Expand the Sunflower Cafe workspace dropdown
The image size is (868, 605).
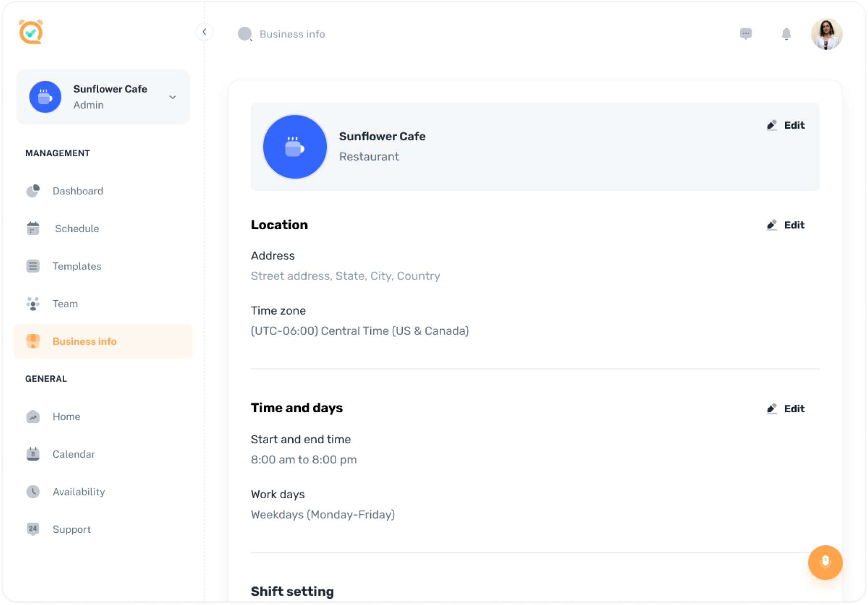point(172,97)
